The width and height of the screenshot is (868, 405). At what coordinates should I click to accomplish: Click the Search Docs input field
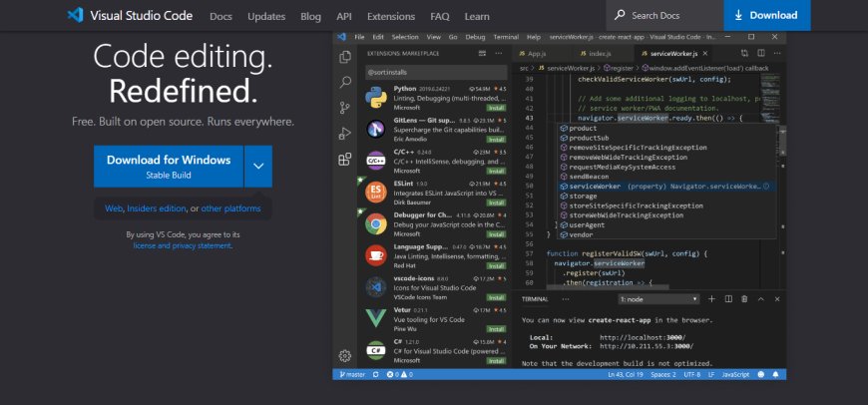664,16
